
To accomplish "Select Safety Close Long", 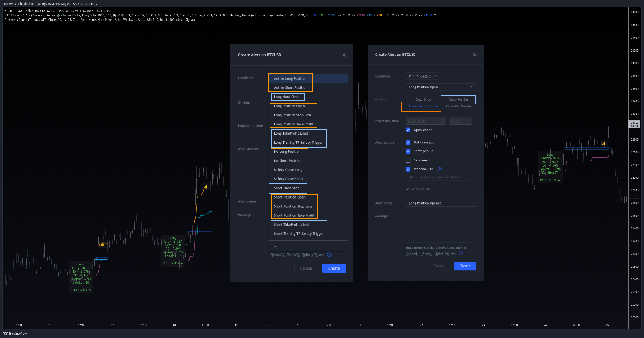I will 308,170.
